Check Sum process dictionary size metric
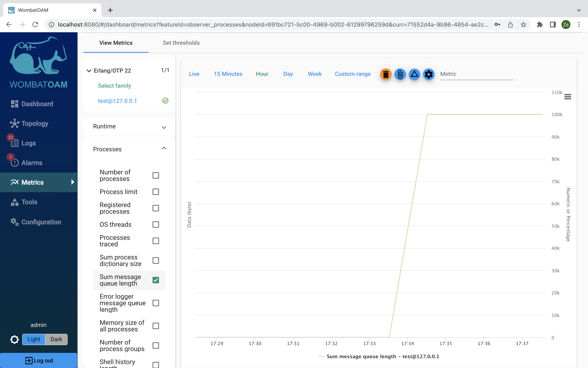This screenshot has height=368, width=588. coord(156,260)
